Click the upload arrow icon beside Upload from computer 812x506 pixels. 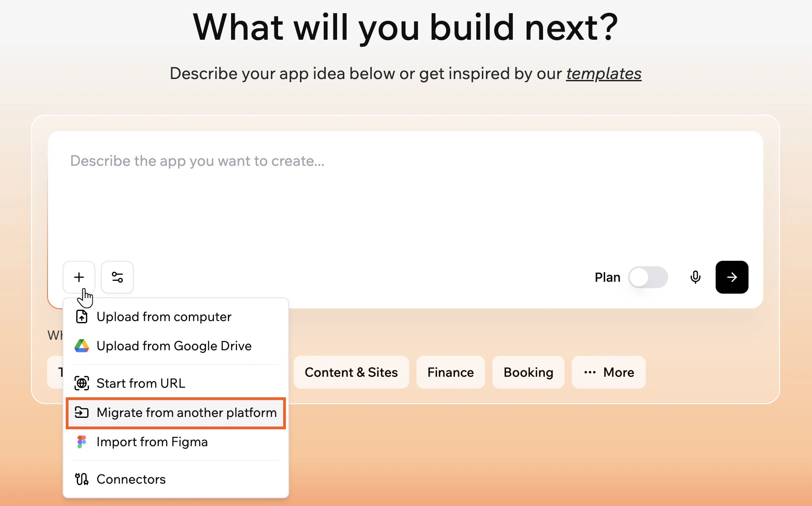(x=82, y=316)
